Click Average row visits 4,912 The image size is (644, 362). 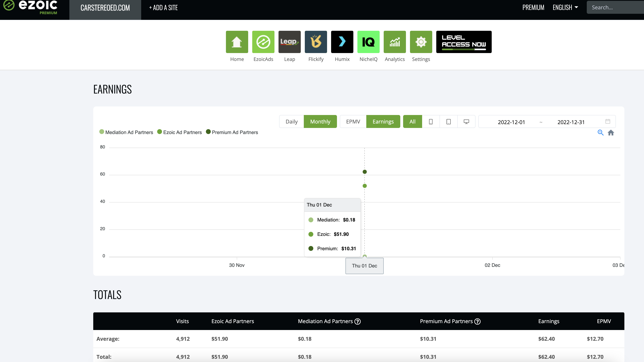[183, 339]
